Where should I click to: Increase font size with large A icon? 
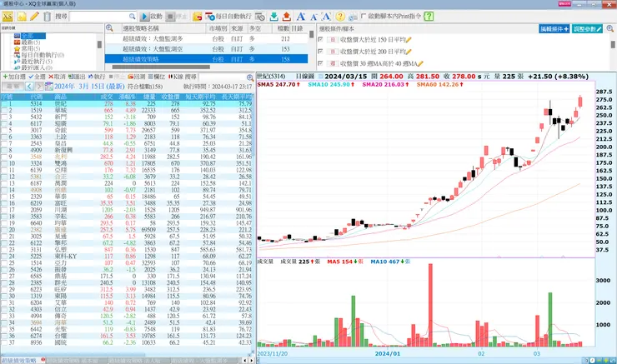pos(301,17)
